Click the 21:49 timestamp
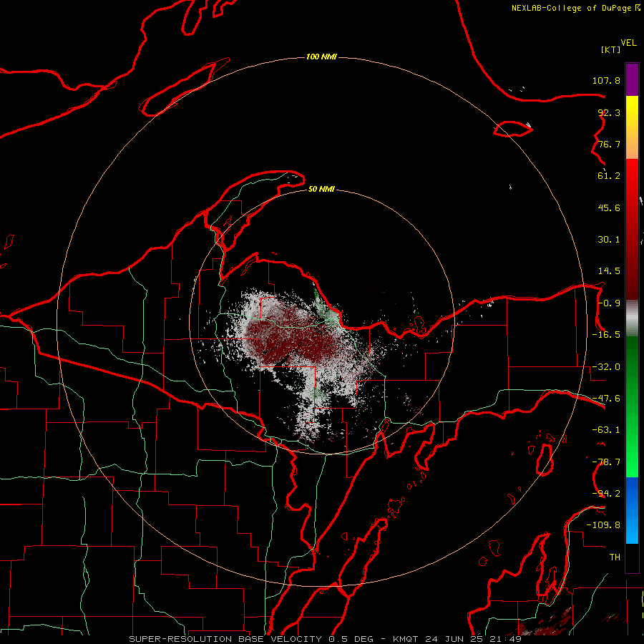This screenshot has width=644, height=644. pos(505,639)
